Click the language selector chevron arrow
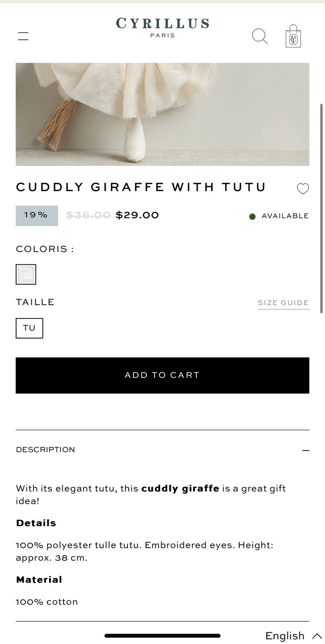 click(x=317, y=636)
